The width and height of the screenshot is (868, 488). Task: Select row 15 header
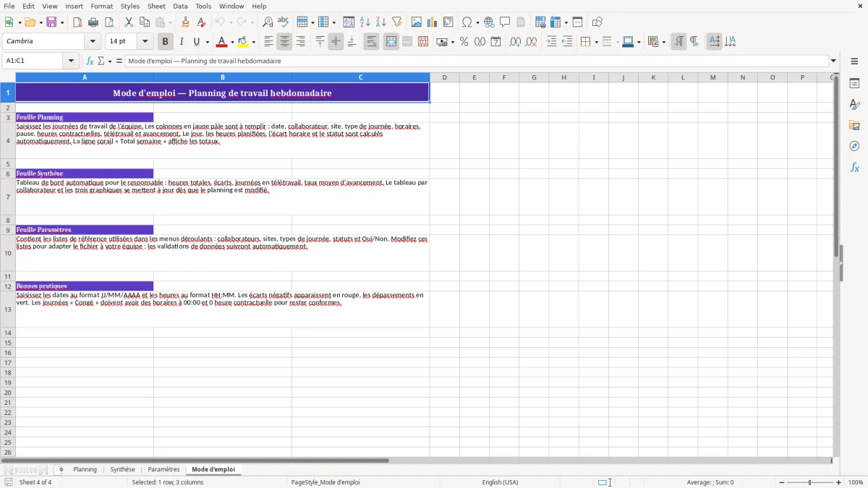(8, 343)
